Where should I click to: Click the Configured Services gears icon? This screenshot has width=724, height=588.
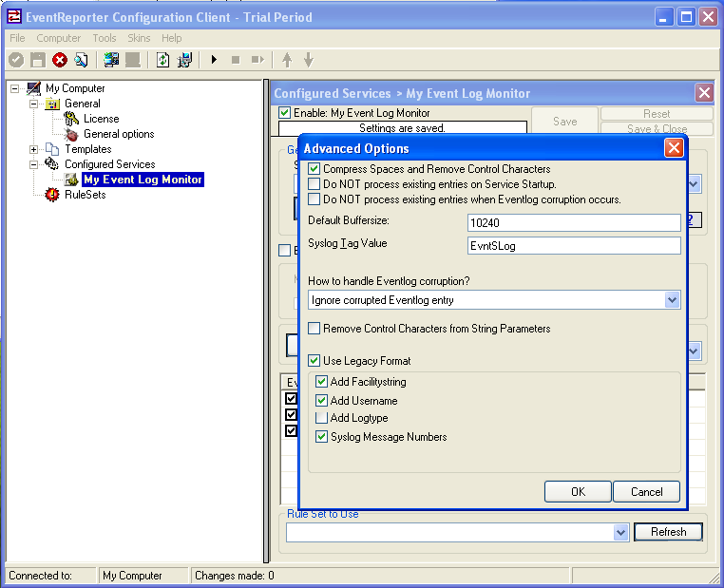pos(51,163)
